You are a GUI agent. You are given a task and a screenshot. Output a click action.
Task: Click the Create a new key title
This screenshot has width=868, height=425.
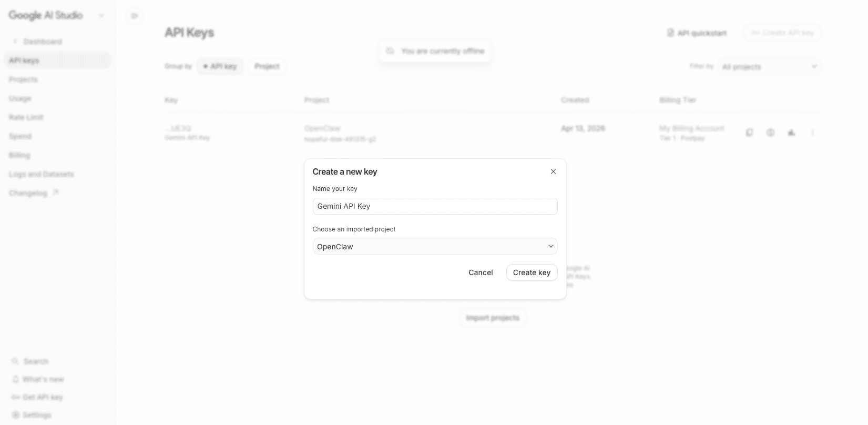[345, 171]
